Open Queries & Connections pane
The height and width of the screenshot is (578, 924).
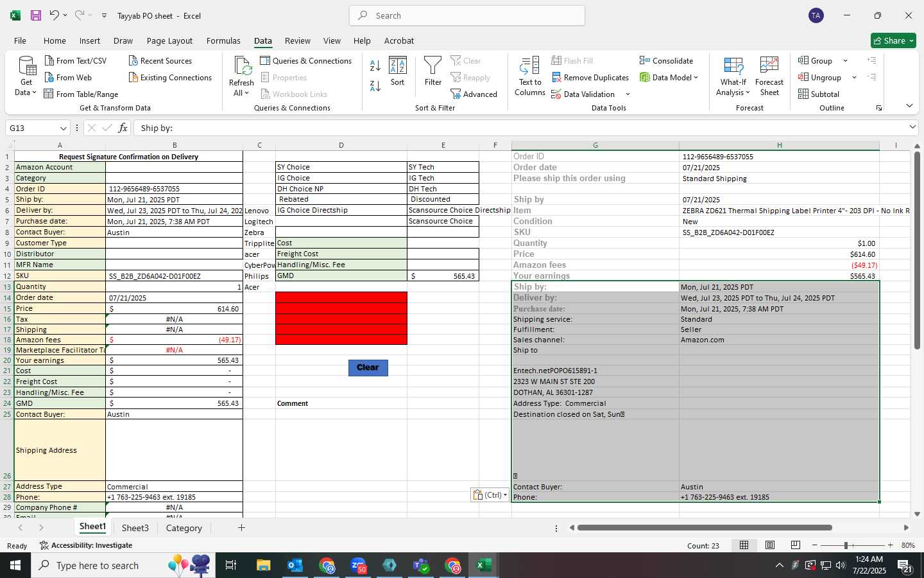coord(306,60)
